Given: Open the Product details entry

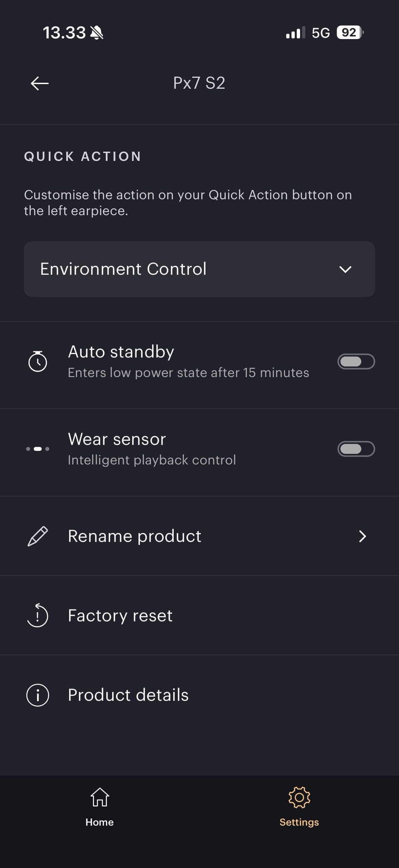Looking at the screenshot, I should point(199,695).
